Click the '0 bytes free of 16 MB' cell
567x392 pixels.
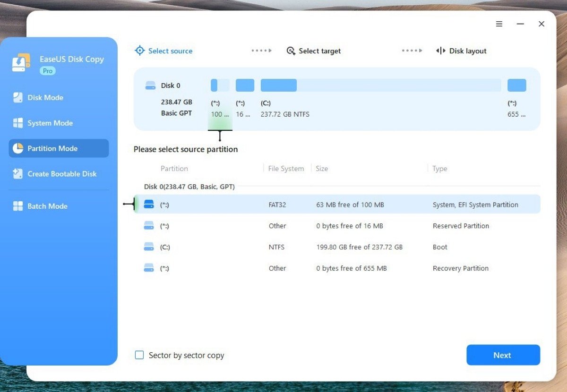tap(350, 226)
